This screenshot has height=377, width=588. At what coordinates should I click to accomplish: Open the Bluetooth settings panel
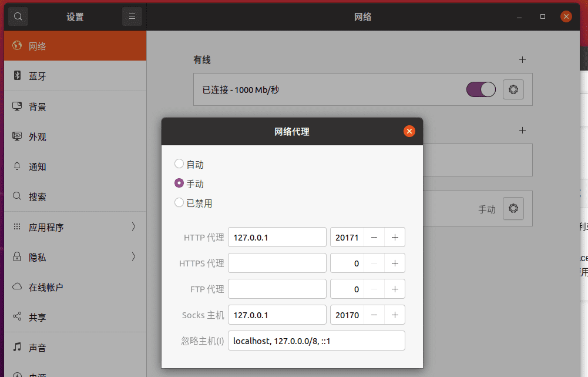[73, 76]
